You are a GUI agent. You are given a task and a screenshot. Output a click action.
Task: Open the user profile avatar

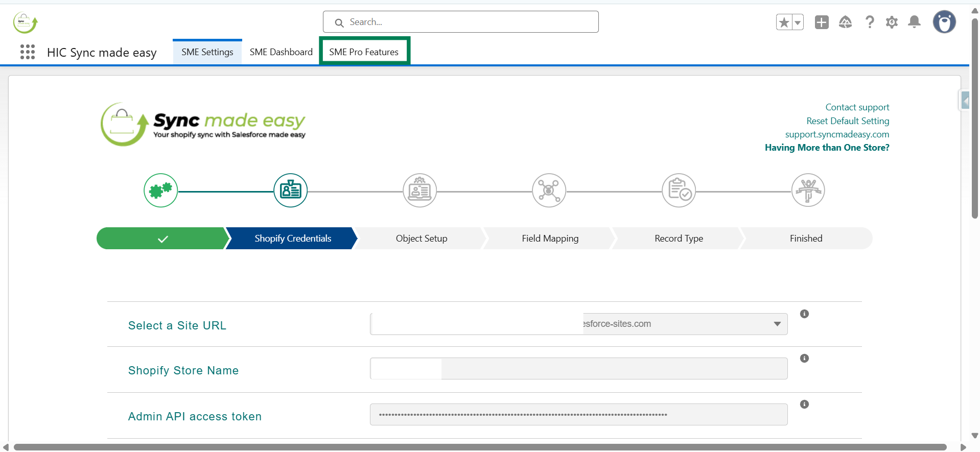pos(944,22)
